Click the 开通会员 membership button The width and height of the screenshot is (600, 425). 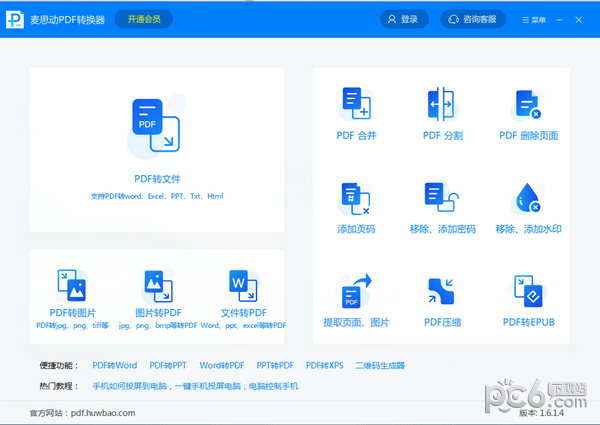coord(143,19)
